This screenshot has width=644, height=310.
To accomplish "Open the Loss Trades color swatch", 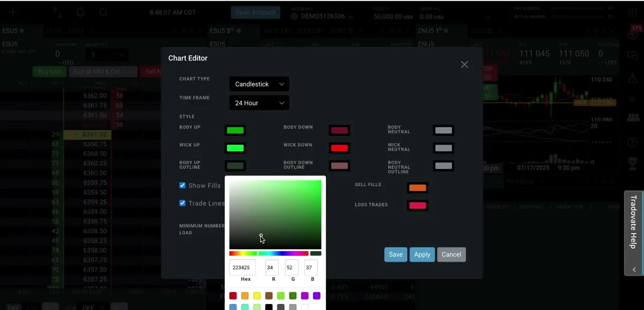I will (x=418, y=205).
